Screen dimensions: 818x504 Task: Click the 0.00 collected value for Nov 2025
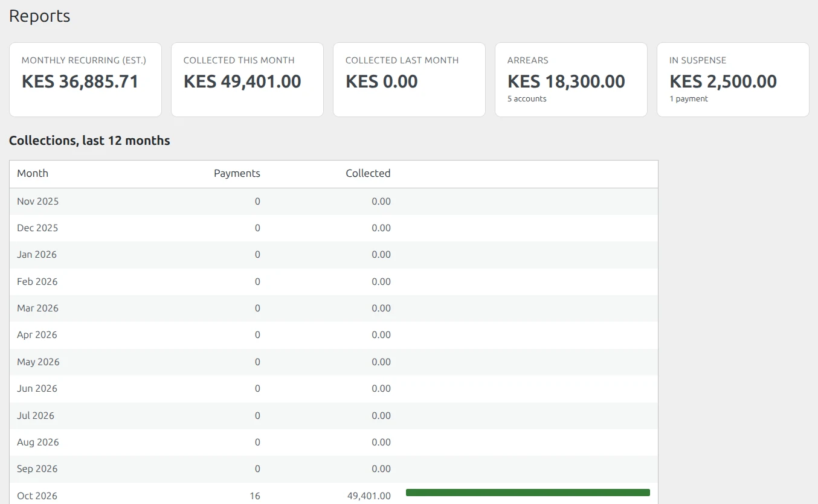[381, 202]
